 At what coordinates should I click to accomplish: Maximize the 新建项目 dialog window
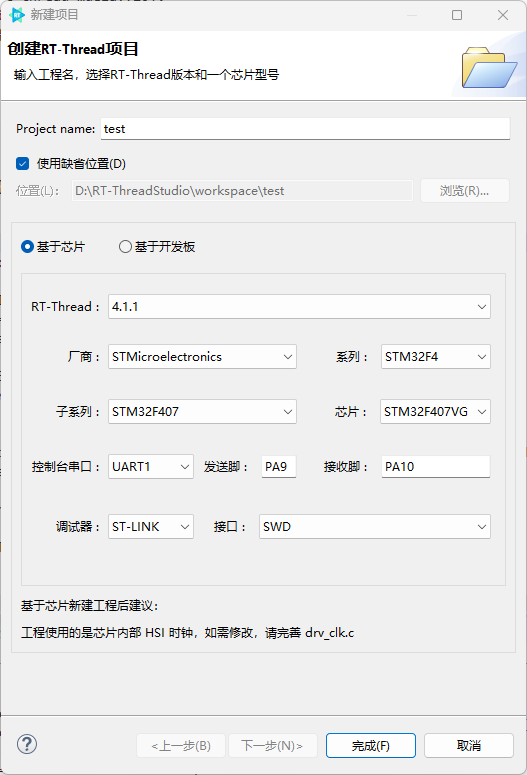click(457, 15)
